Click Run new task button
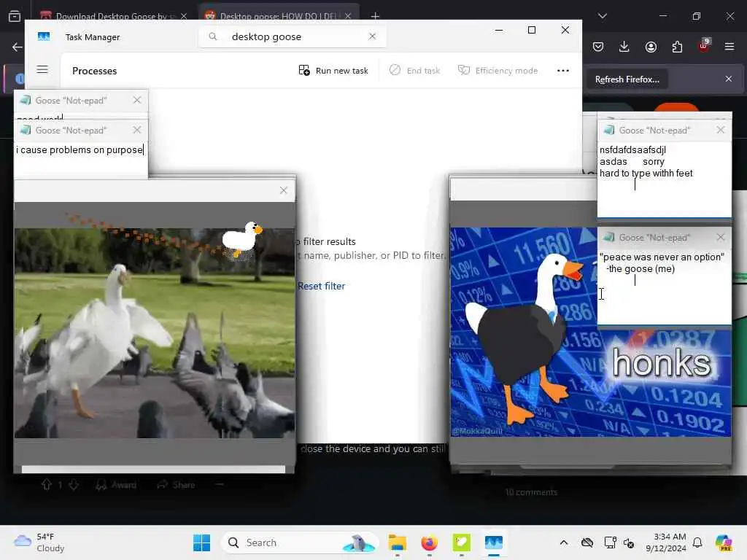 pos(333,71)
